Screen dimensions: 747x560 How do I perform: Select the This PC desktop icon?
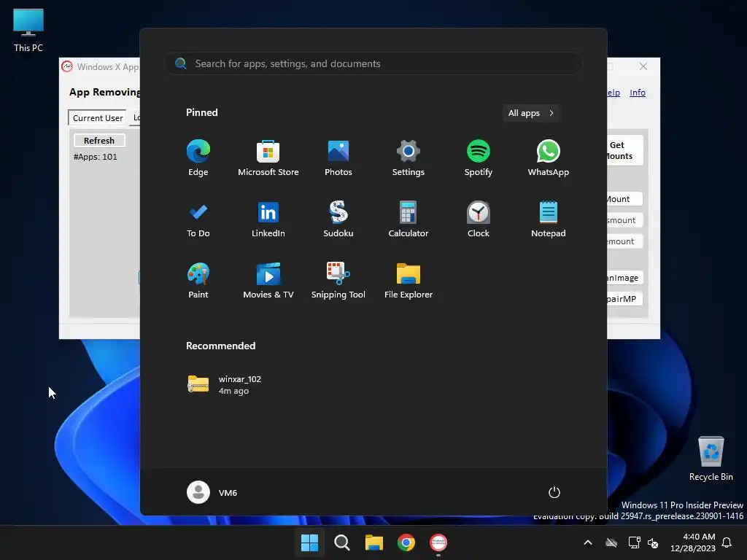(28, 31)
